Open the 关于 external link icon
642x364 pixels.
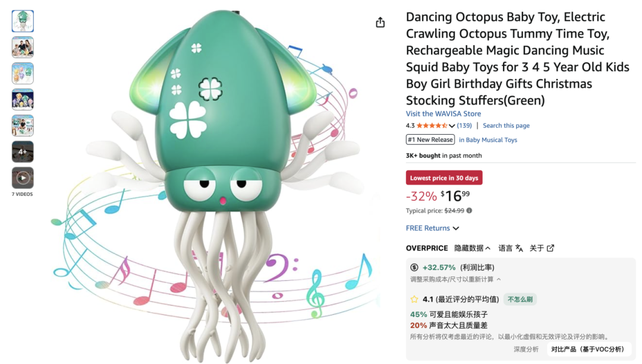click(x=550, y=248)
